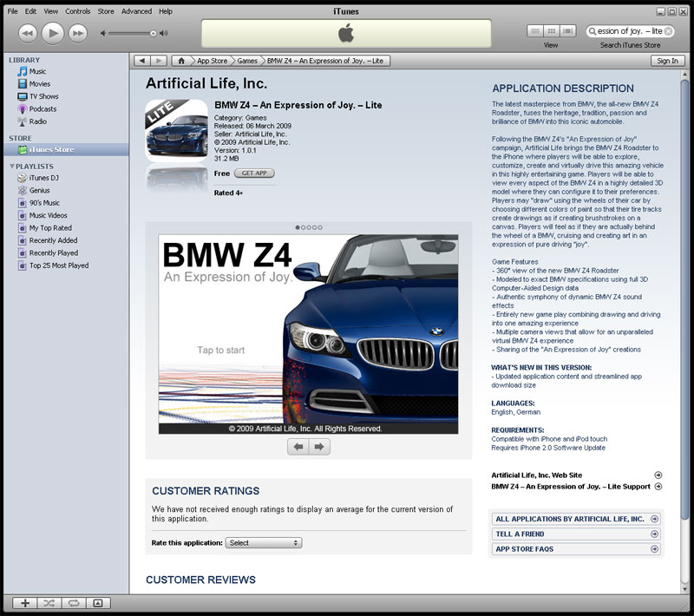Image resolution: width=694 pixels, height=616 pixels.
Task: Click the GET APP button
Action: pos(254,173)
